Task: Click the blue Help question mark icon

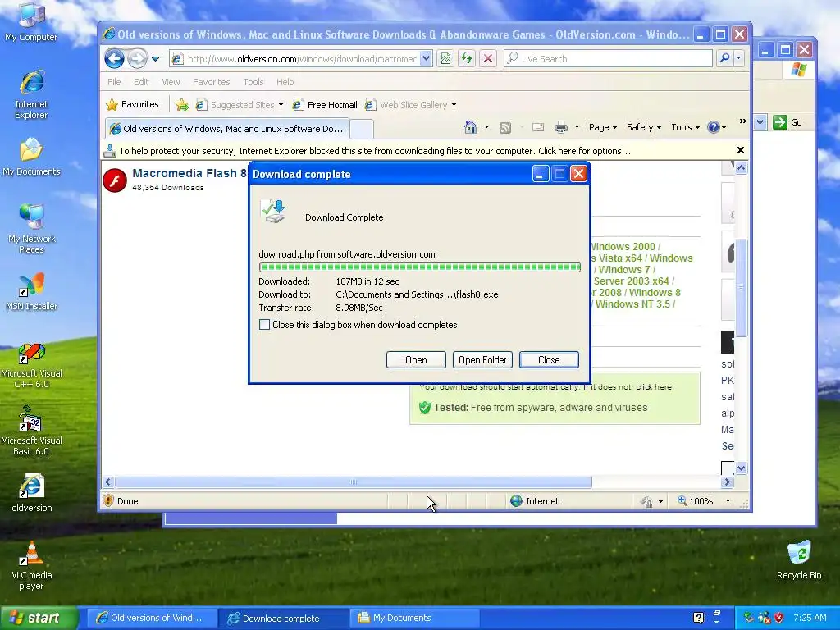Action: (713, 127)
